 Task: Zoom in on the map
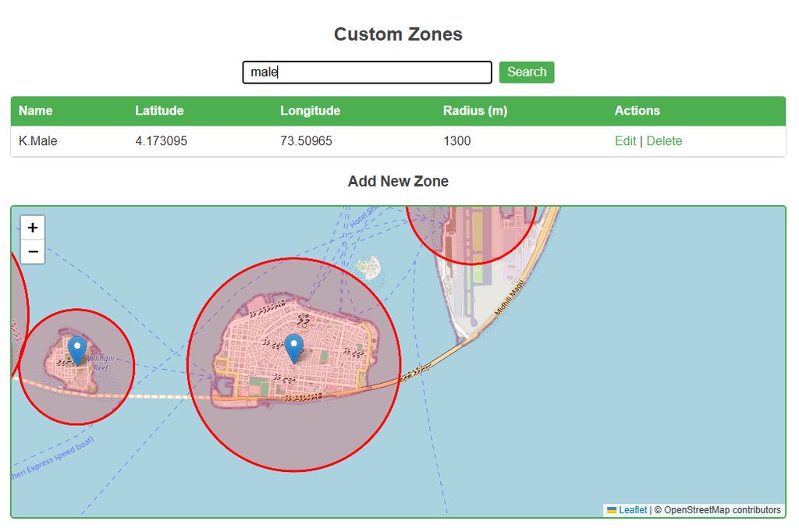[x=33, y=227]
